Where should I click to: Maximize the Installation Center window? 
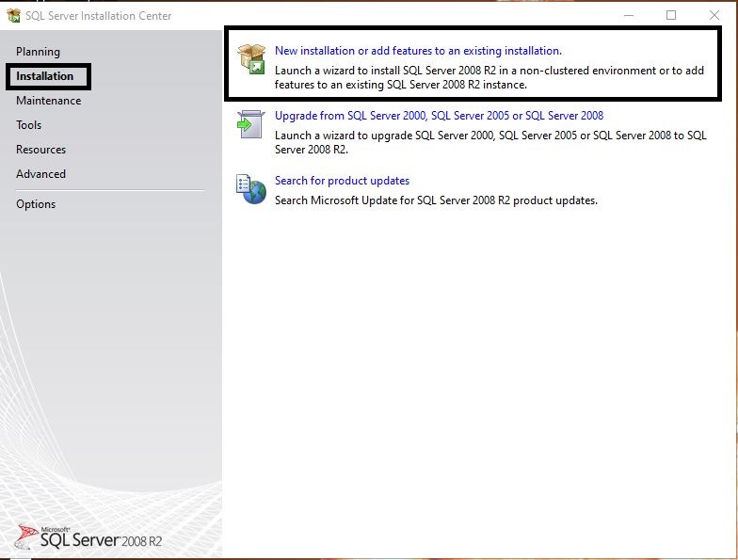671,15
